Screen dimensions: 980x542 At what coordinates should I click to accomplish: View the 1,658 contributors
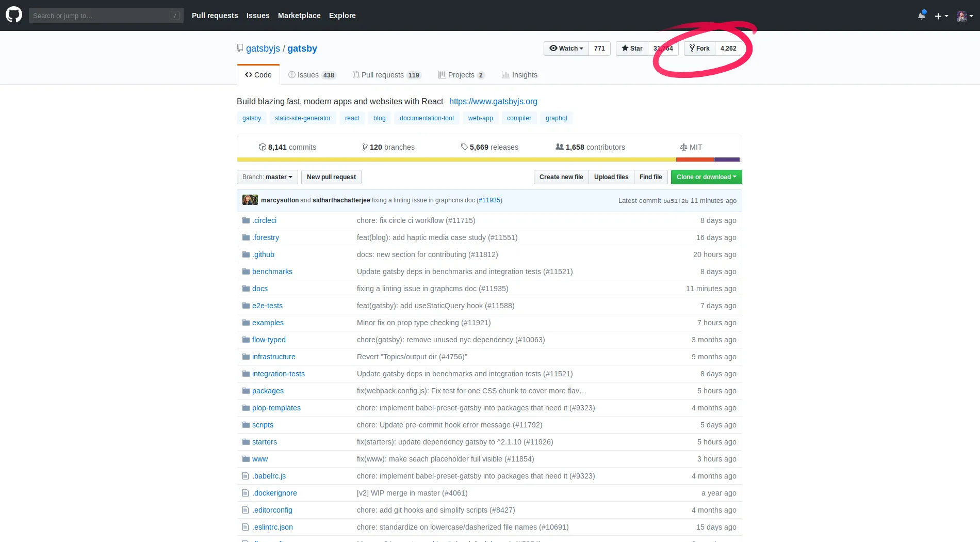pyautogui.click(x=590, y=147)
